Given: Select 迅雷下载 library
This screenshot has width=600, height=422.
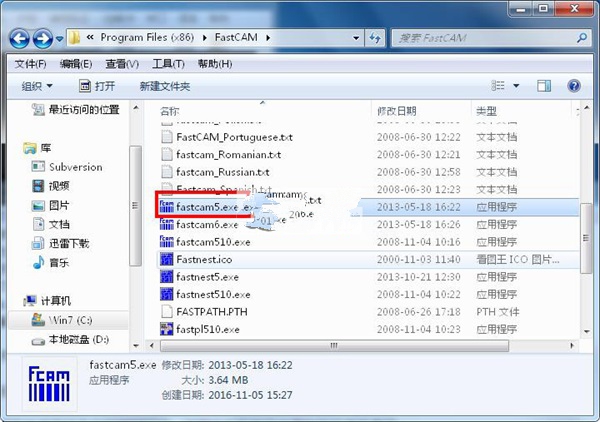Looking at the screenshot, I should [60, 243].
